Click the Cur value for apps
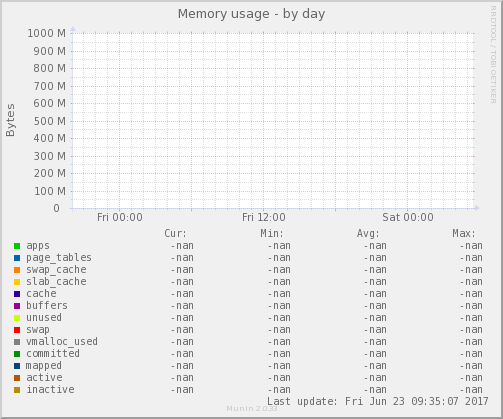Image resolution: width=503 pixels, height=419 pixels. [x=182, y=246]
